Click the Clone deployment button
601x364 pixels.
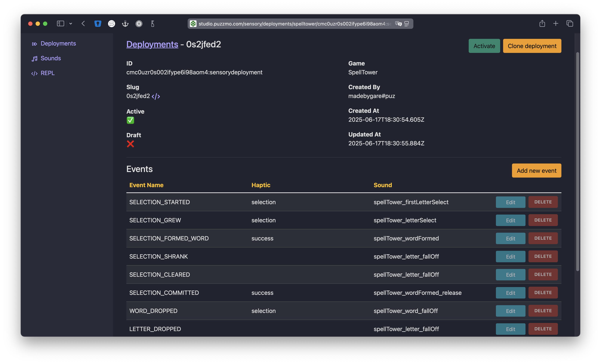pyautogui.click(x=532, y=46)
